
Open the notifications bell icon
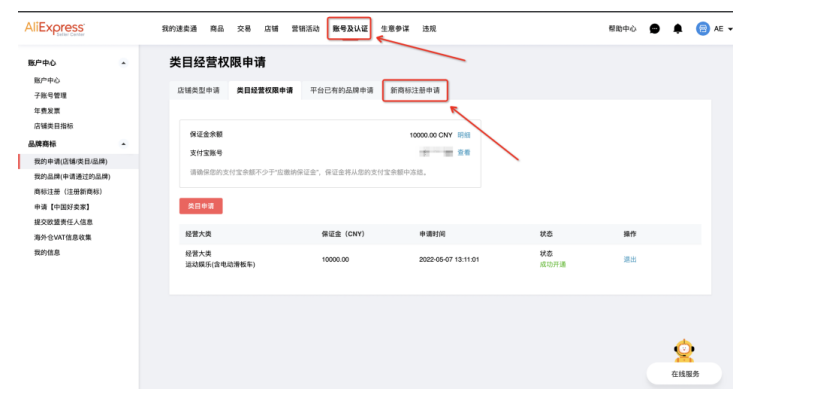(x=678, y=29)
